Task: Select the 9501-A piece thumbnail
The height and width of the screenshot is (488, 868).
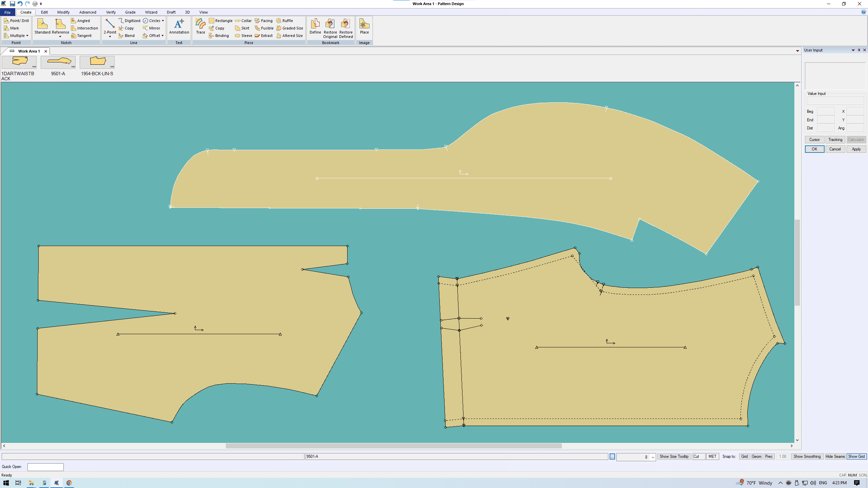Action: coord(58,62)
